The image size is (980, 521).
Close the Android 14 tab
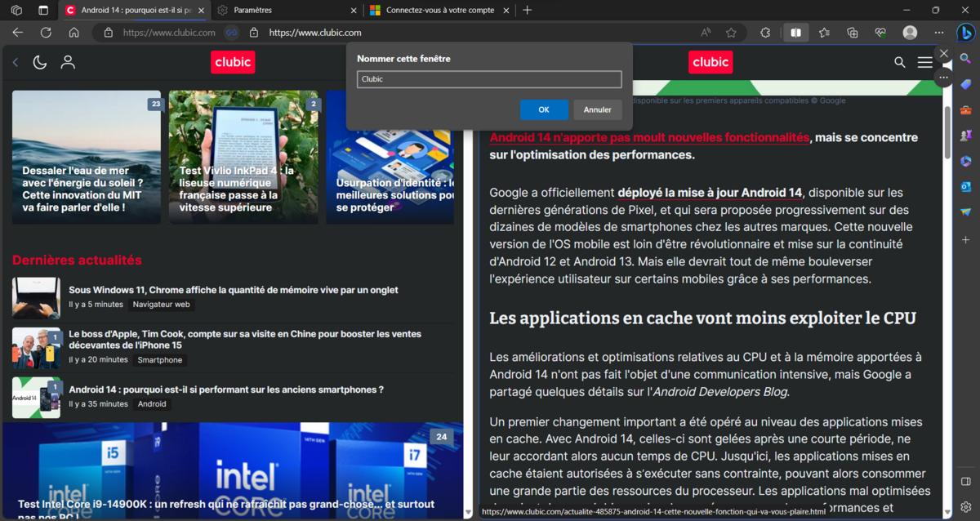coord(201,10)
